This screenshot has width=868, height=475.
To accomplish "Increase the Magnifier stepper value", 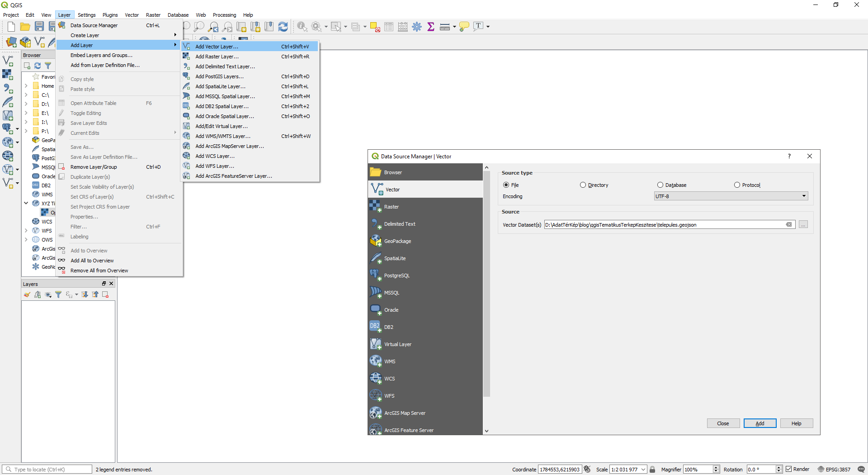I will [716, 467].
